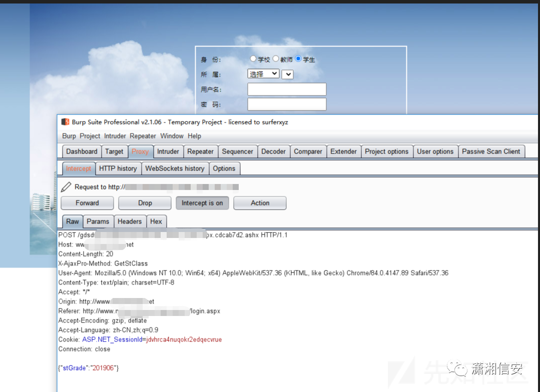Switch to the Intruder tab
Viewport: 540px width, 392px height.
168,151
